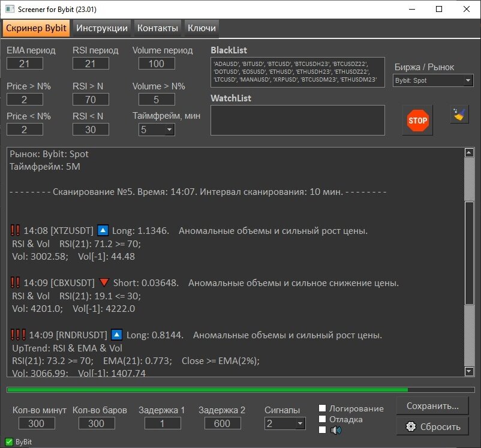481x448 pixels.
Task: Click the blue up arrow next to XTZUSDT
Action: pyautogui.click(x=103, y=230)
